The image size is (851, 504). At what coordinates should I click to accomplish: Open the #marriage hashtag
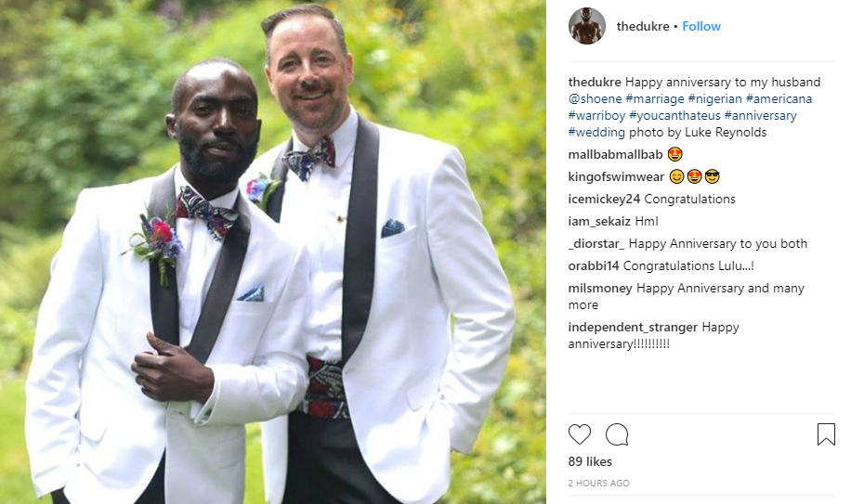[655, 98]
